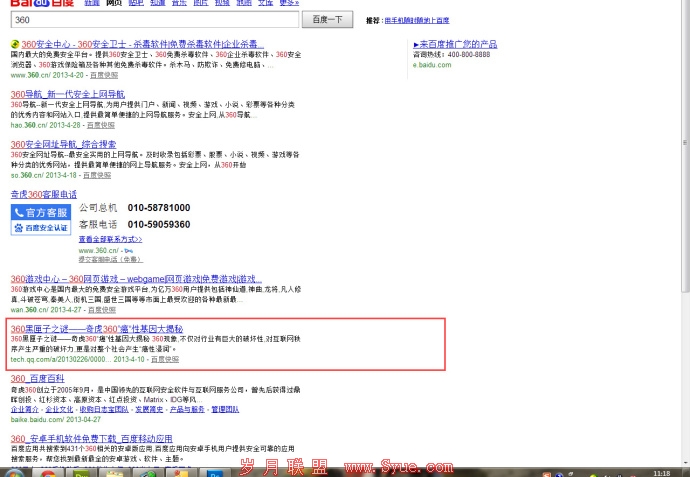
Task: Open the 360安全网址导航_综合搜索 result
Action: [63, 144]
